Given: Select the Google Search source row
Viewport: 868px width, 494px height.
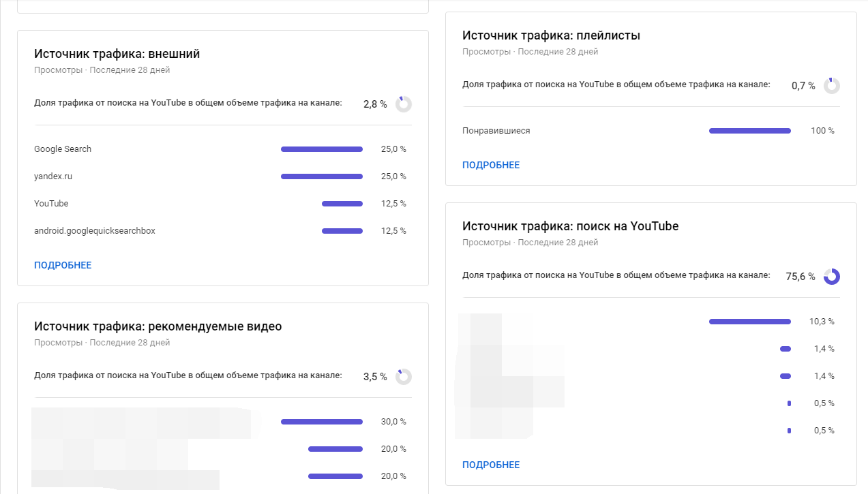Looking at the screenshot, I should [x=63, y=149].
